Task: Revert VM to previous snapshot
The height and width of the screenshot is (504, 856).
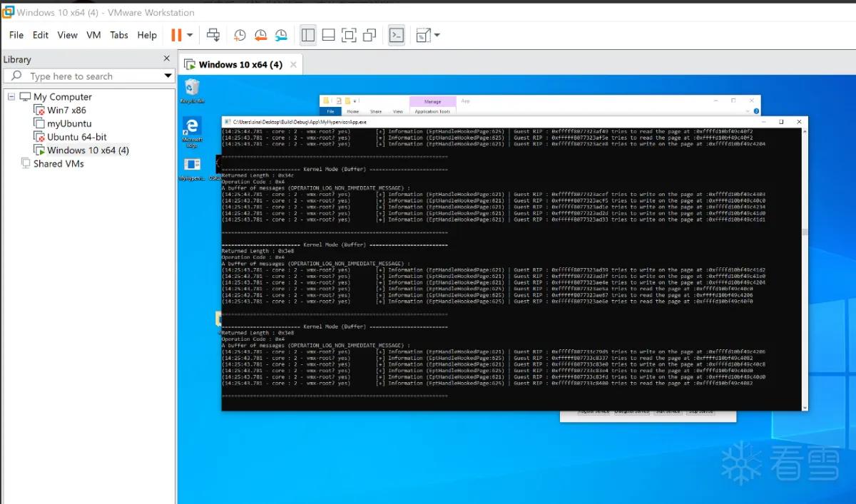Action: (x=260, y=35)
